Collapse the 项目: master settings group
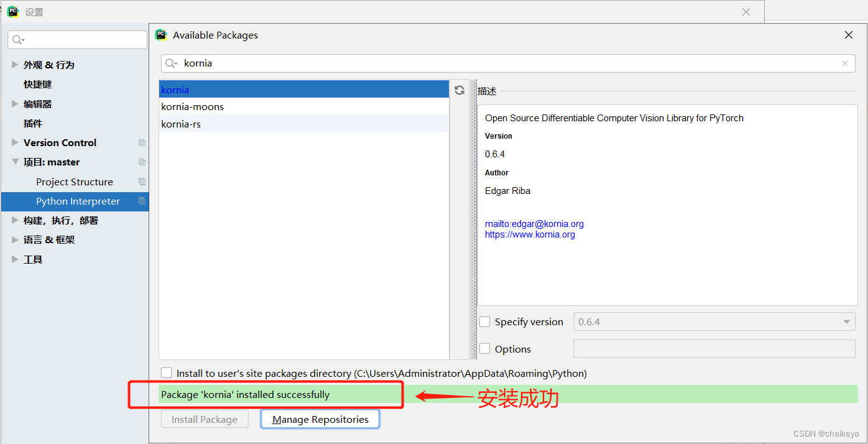 tap(15, 162)
